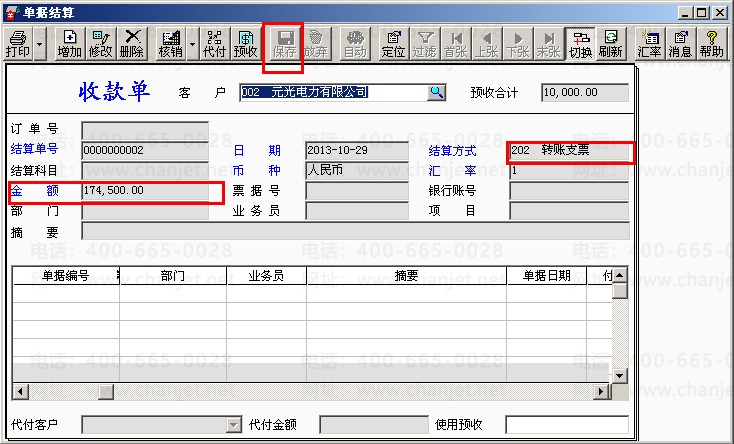Maximize the 单据结算 window
Viewport: 734px width, 444px height.
701,13
